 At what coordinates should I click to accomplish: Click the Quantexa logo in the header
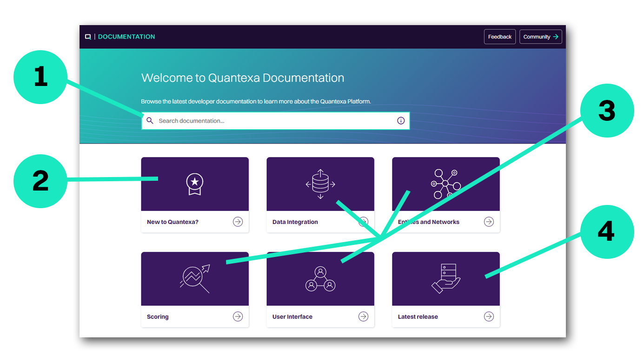88,36
